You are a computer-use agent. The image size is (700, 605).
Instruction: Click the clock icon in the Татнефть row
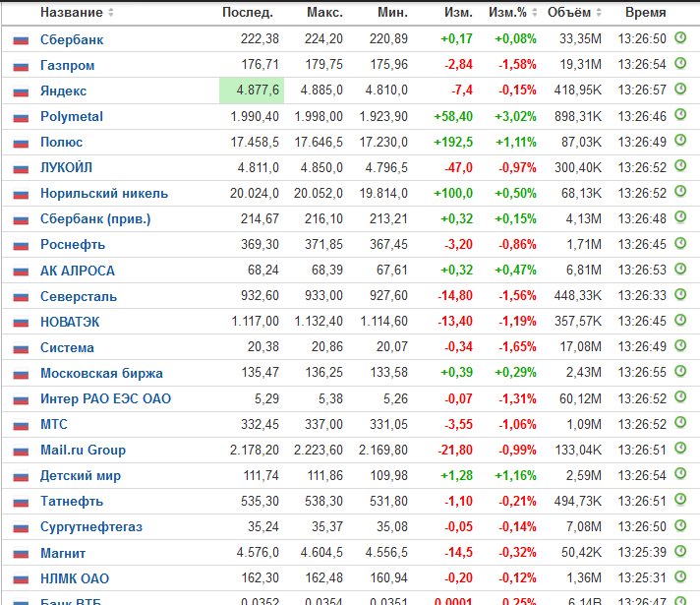(x=680, y=499)
